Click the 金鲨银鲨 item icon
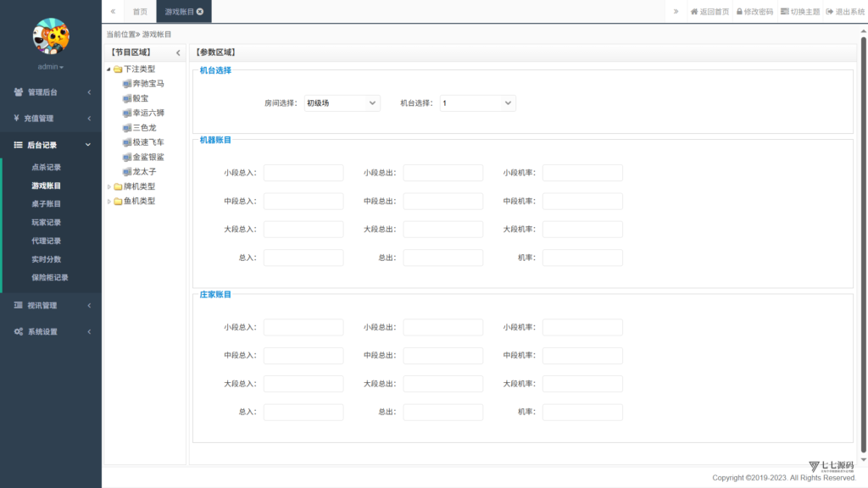This screenshot has width=868, height=488. click(127, 157)
